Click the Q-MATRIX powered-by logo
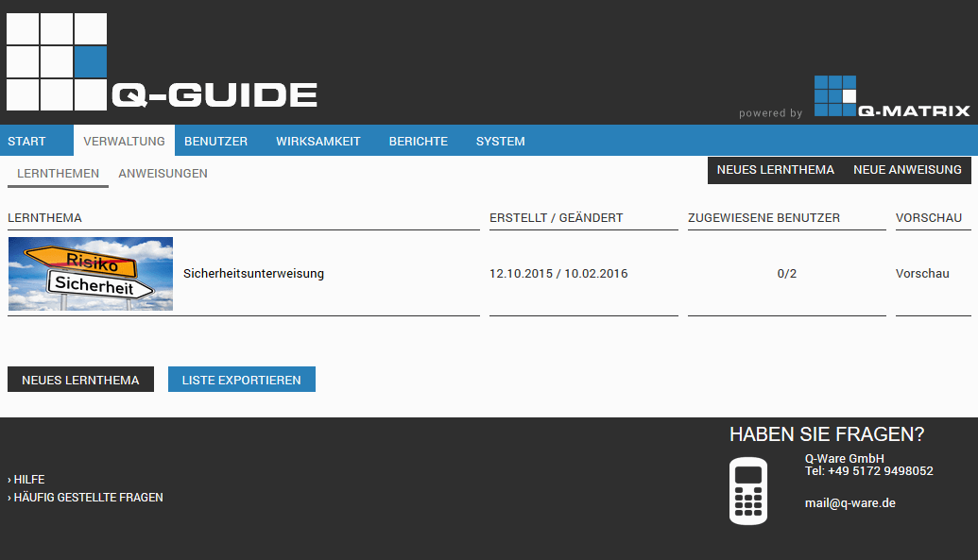Image resolution: width=978 pixels, height=560 pixels. [x=892, y=96]
